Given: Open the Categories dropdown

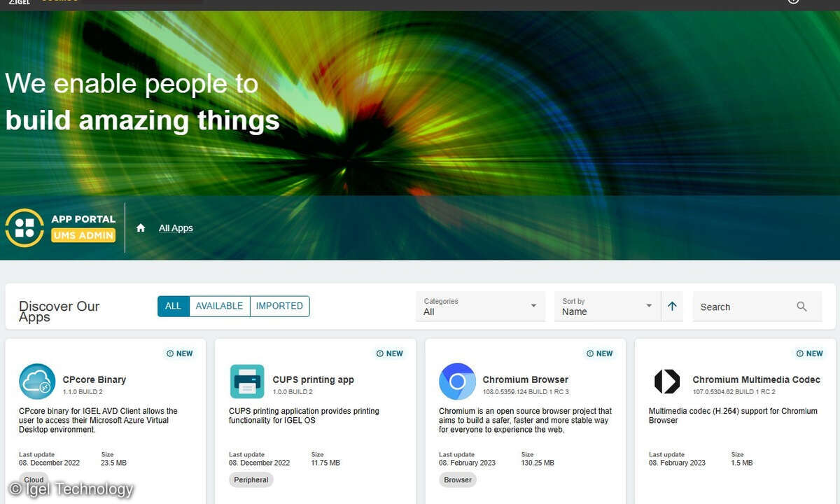Looking at the screenshot, I should click(x=480, y=307).
